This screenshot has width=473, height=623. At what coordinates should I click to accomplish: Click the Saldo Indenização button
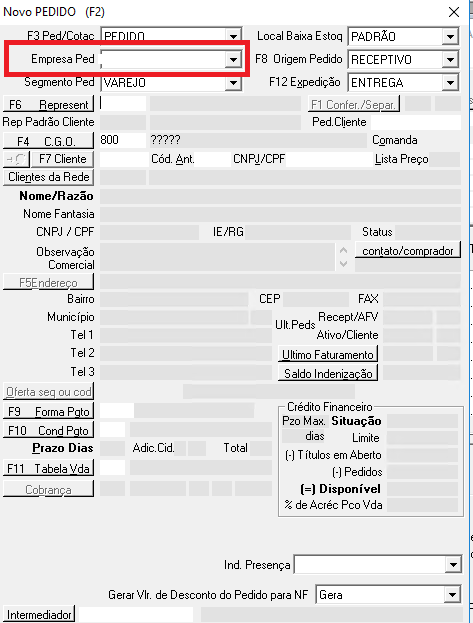(328, 373)
